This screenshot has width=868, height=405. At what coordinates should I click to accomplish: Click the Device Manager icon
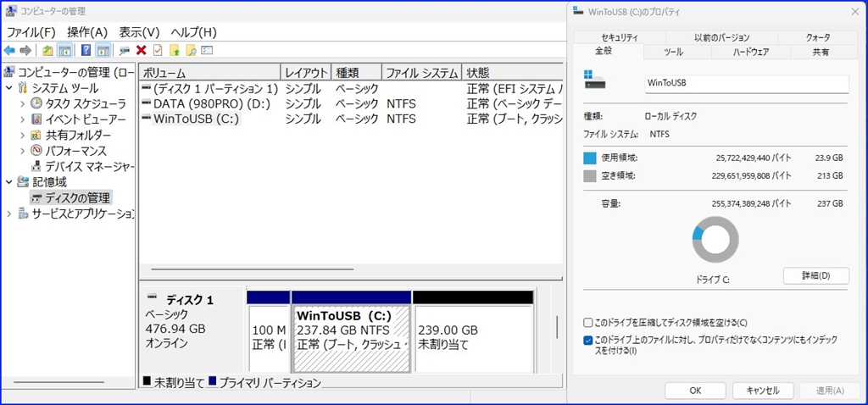tap(36, 166)
